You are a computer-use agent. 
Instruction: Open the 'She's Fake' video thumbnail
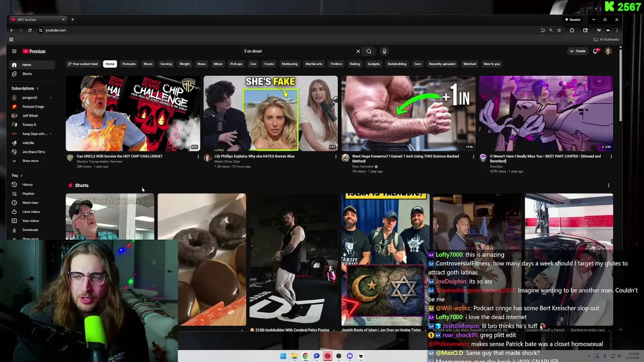point(271,113)
